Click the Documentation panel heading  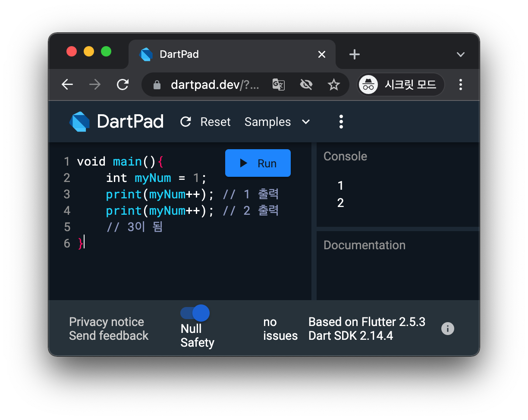click(365, 245)
